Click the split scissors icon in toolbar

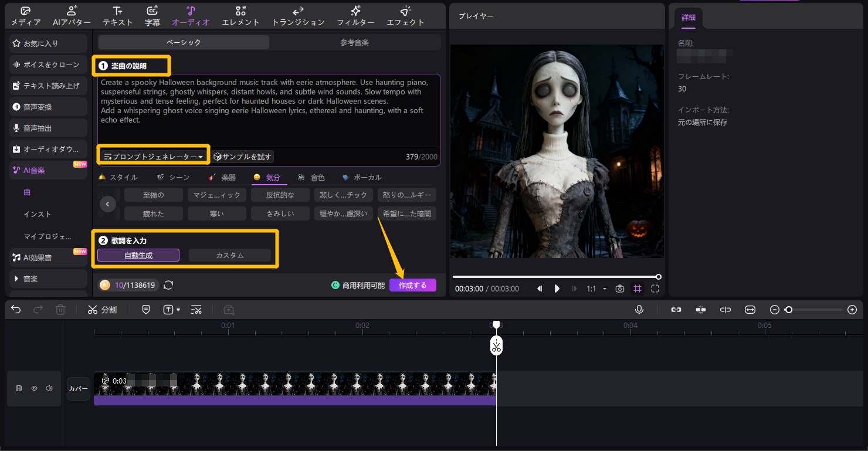tap(93, 310)
